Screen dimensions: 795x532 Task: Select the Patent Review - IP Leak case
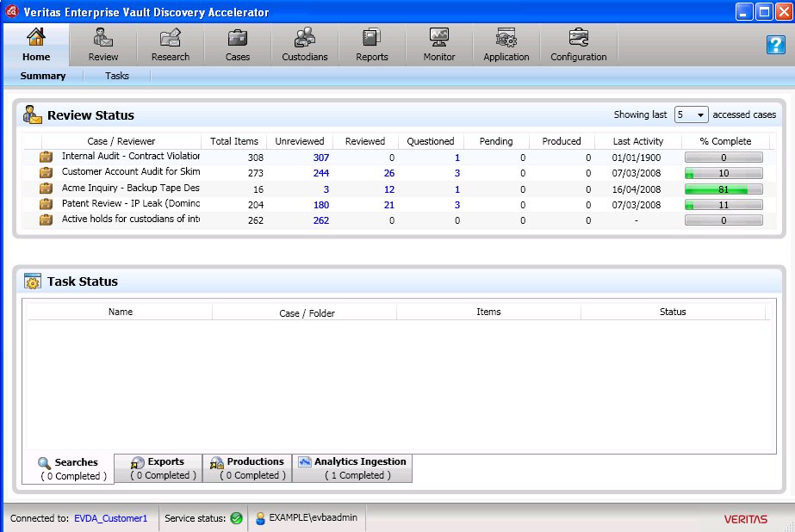click(131, 203)
